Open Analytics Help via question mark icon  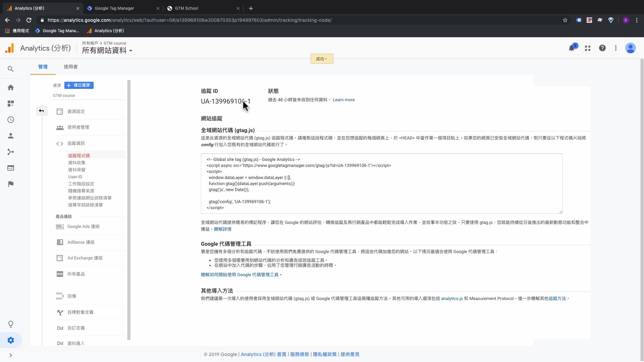click(602, 48)
